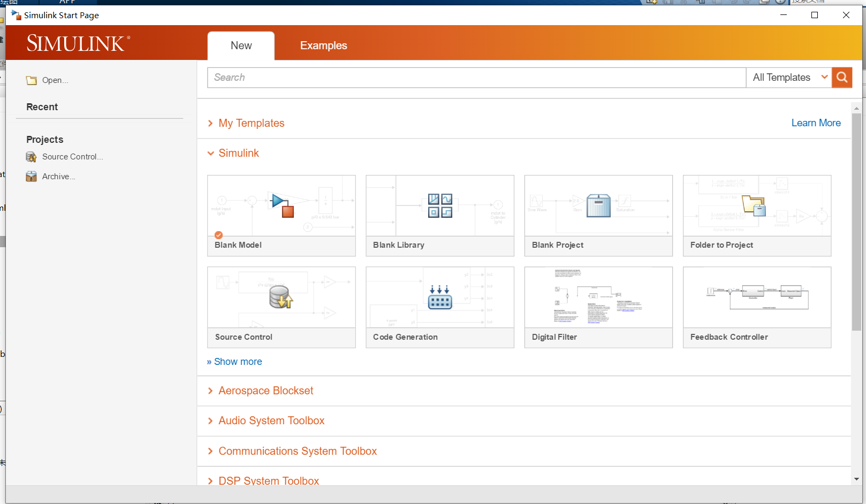This screenshot has height=504, width=866.
Task: Click the Digital Filter label
Action: tap(554, 337)
